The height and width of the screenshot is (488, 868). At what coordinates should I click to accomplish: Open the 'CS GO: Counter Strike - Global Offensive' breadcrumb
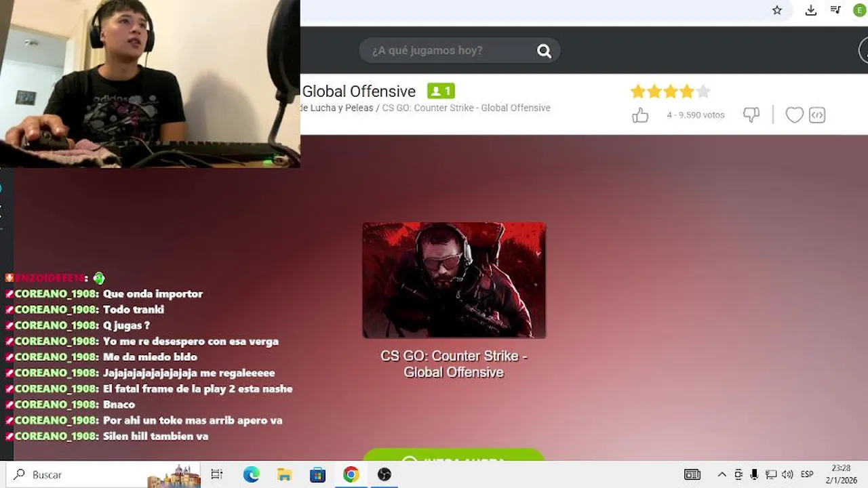pyautogui.click(x=466, y=108)
